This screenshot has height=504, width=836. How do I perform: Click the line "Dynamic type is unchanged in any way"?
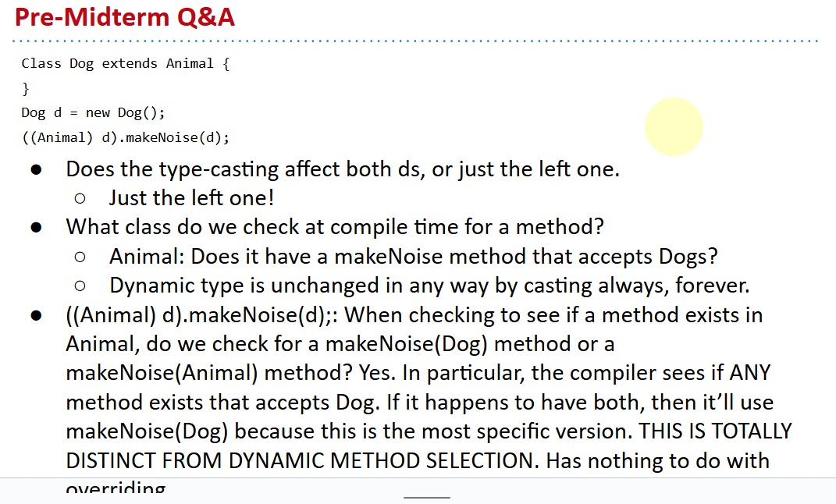[429, 286]
